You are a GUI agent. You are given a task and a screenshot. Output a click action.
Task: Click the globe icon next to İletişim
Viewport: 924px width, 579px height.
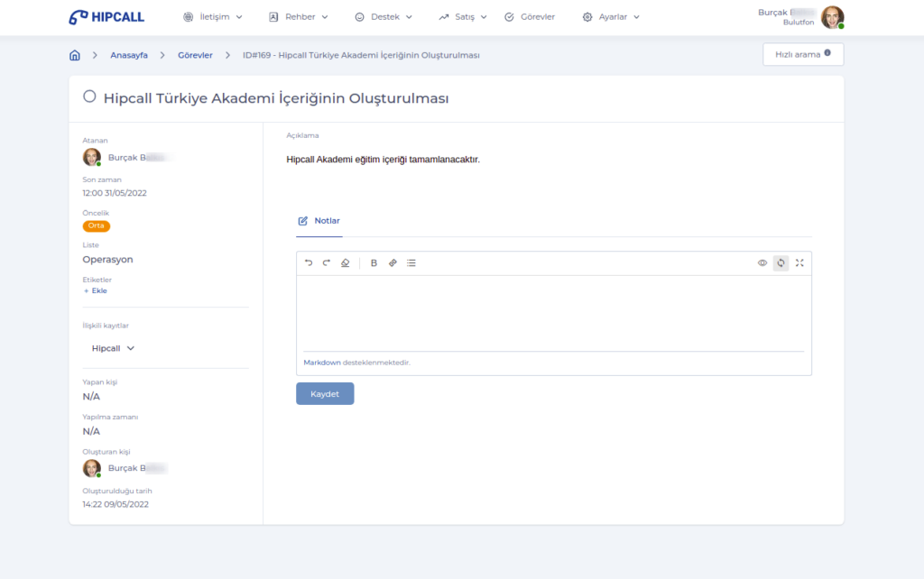click(x=188, y=17)
